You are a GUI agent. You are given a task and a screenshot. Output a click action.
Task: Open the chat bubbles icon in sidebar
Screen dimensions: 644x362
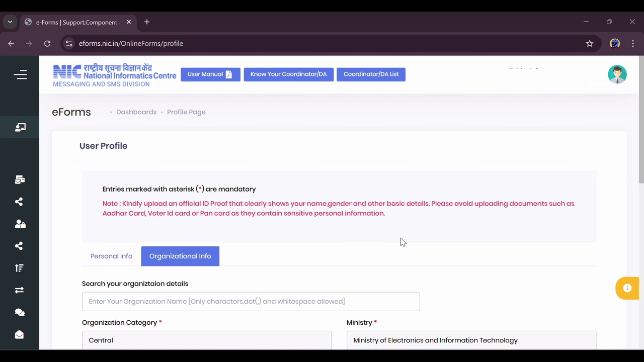tap(20, 312)
